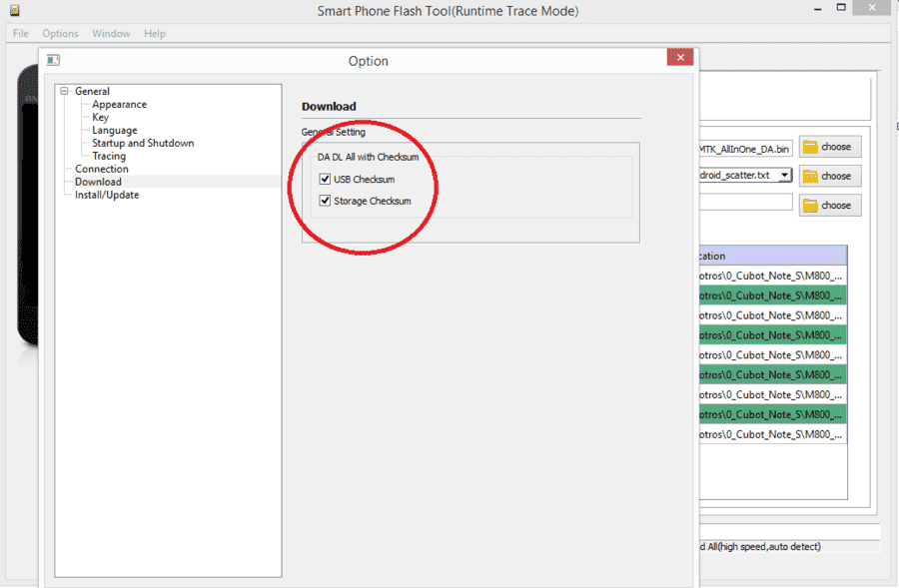Click the third choose button
Viewport: 899px width, 588px height.
(x=830, y=206)
